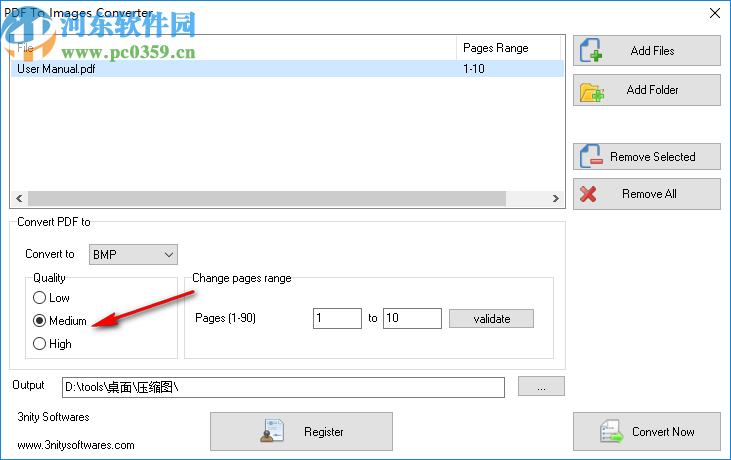
Task: Click the file list right scroll arrow
Action: [x=556, y=198]
